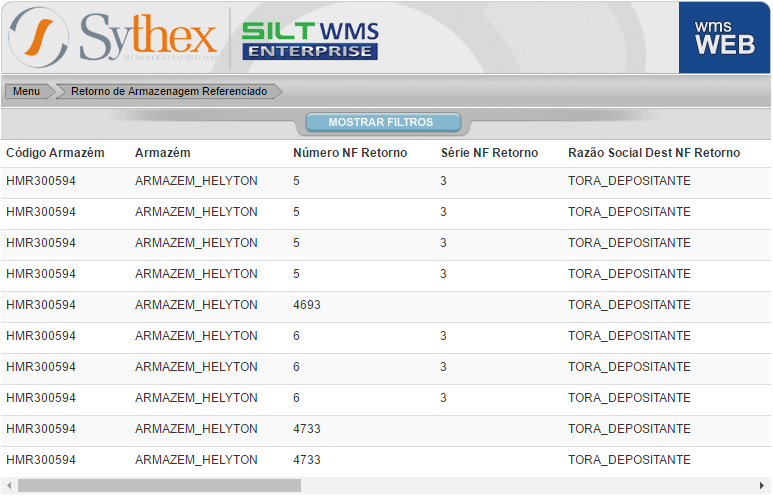Viewport: 773px width, 498px height.
Task: Sort by Código Armazém column header
Action: point(55,153)
